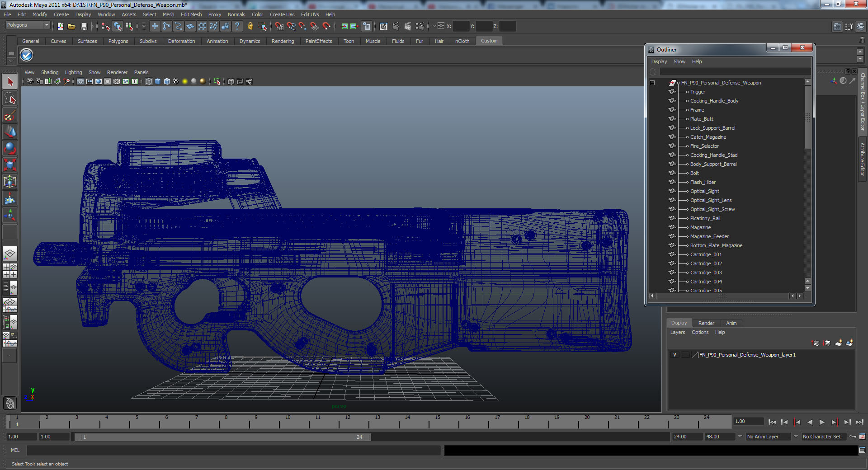
Task: Select the Show Manipulator tool
Action: (x=10, y=215)
